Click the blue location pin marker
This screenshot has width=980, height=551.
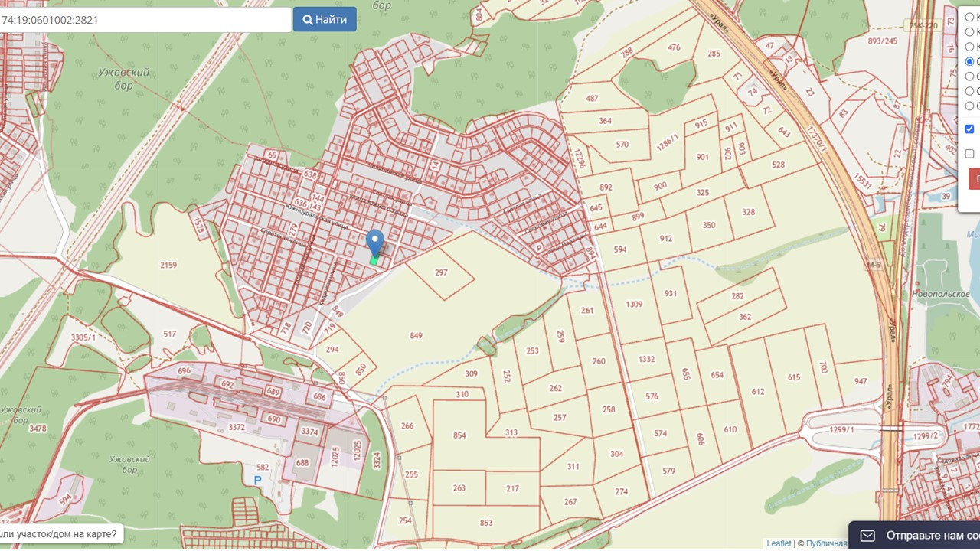(374, 242)
